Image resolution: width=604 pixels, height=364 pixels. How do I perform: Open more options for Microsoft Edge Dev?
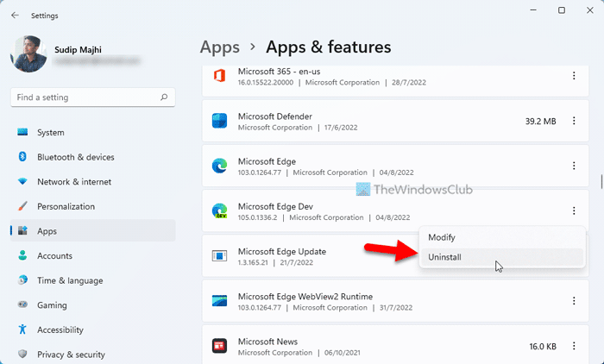(x=574, y=210)
